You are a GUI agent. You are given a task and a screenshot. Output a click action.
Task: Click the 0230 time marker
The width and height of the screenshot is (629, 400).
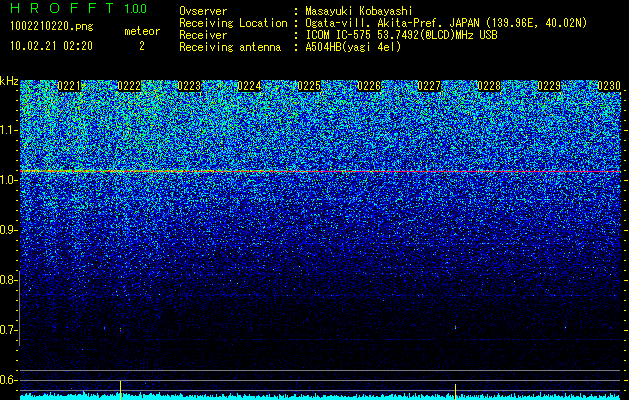tap(609, 86)
